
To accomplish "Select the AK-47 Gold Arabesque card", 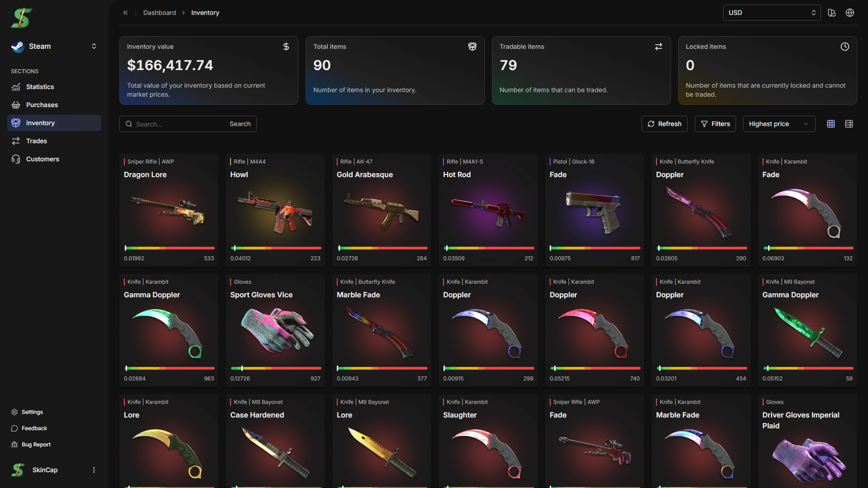I will pos(382,210).
